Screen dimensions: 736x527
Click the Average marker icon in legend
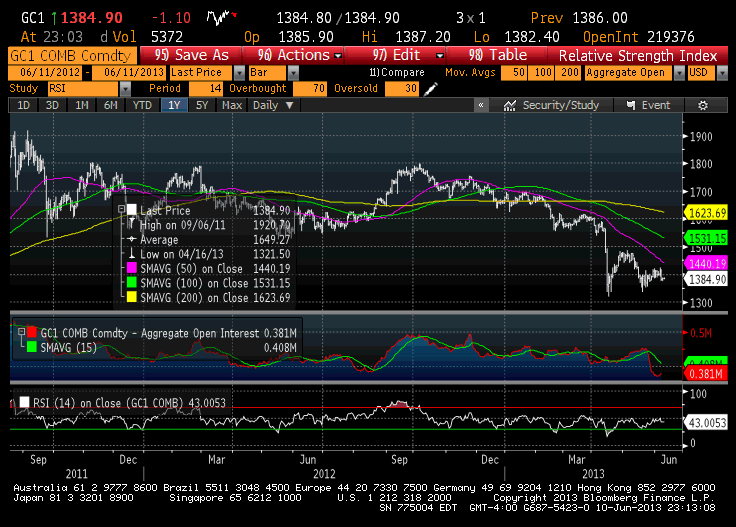(x=131, y=239)
